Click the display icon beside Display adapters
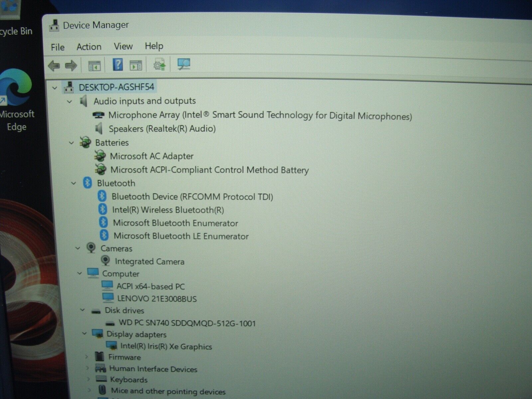This screenshot has height=399, width=532. click(x=97, y=333)
